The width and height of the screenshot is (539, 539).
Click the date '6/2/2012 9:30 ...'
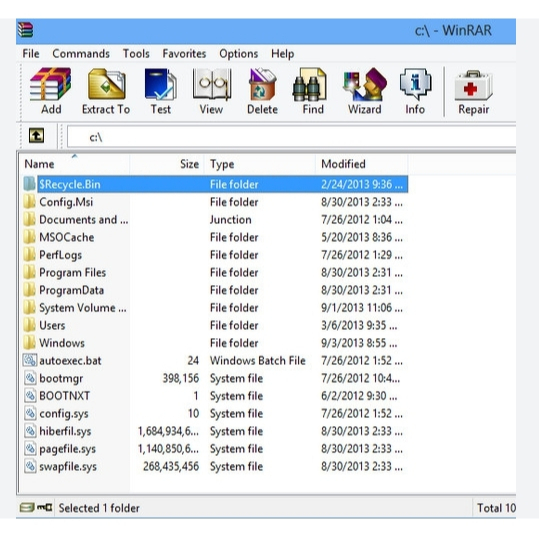click(359, 396)
